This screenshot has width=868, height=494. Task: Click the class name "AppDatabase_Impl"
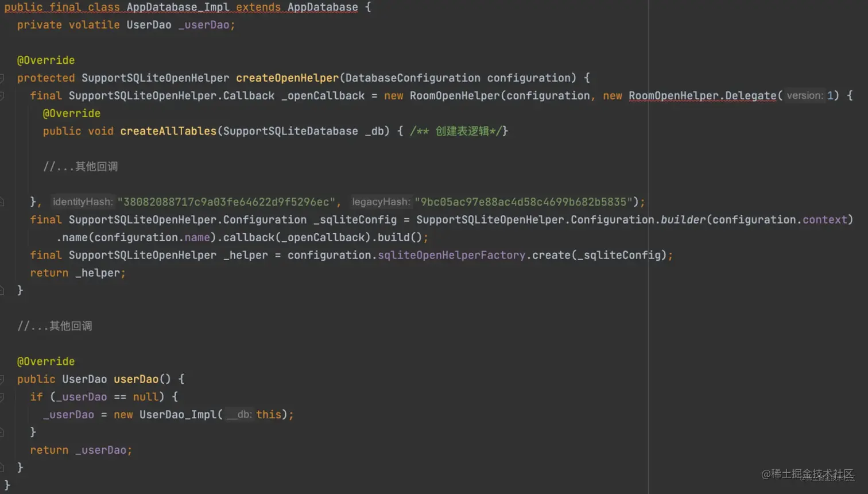coord(178,7)
